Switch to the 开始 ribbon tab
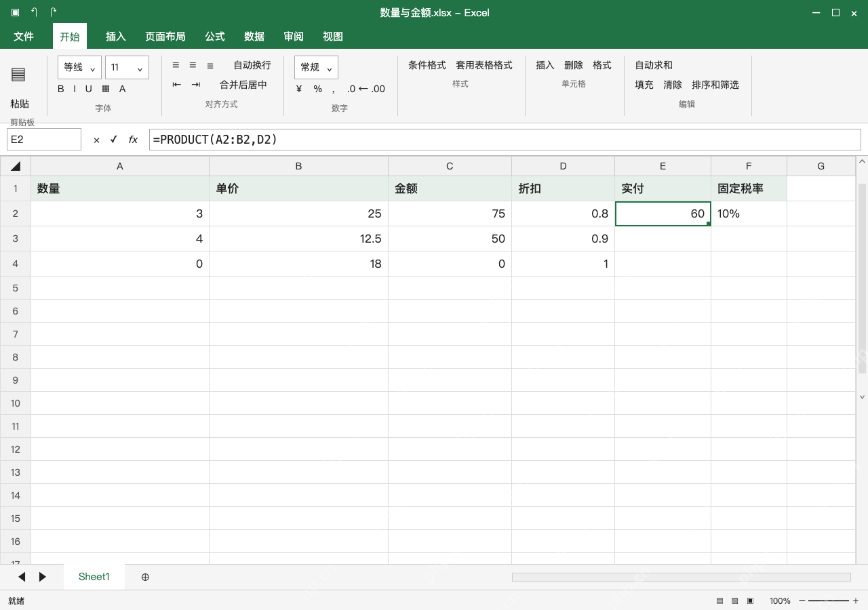Screen dimensions: 868x610 tap(70, 37)
